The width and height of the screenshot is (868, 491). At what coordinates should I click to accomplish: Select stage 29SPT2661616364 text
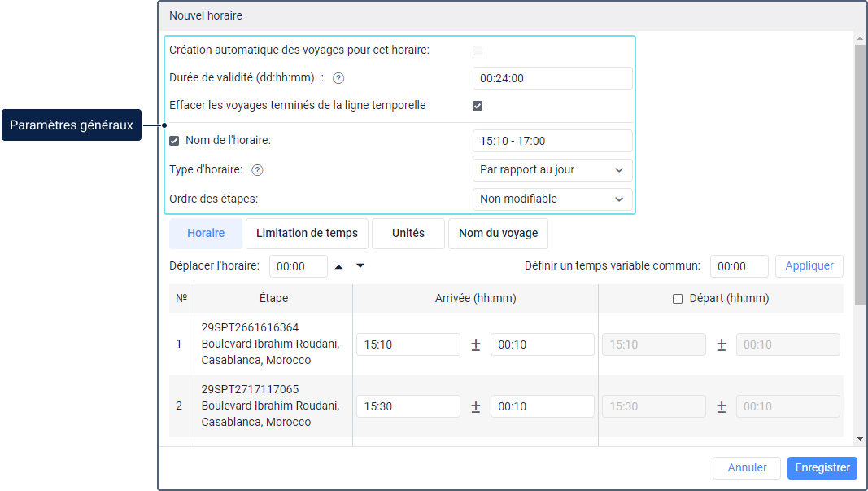point(251,327)
